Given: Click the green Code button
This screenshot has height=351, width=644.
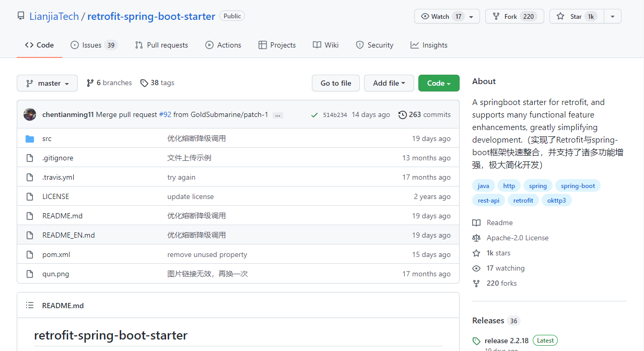Looking at the screenshot, I should 438,83.
